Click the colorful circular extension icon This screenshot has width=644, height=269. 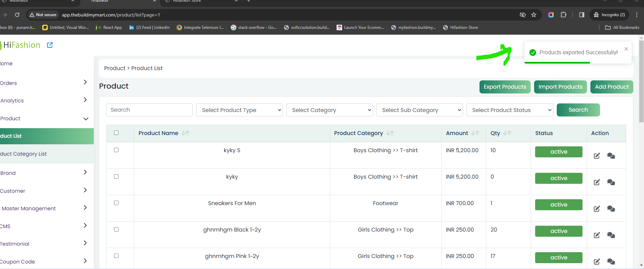(x=551, y=15)
